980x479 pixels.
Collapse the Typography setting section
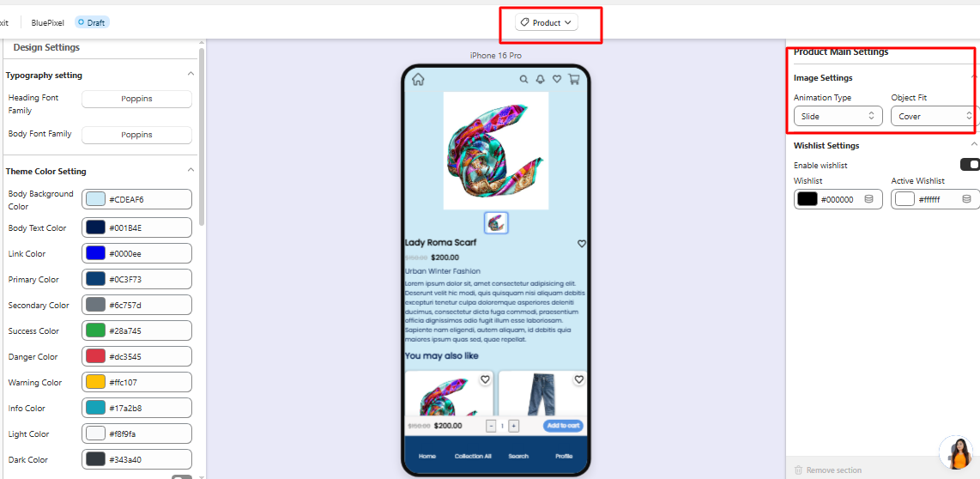(191, 74)
